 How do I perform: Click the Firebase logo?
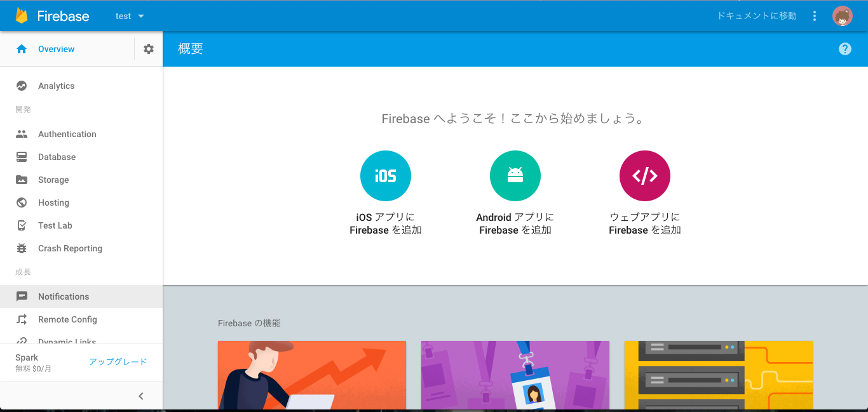(51, 16)
